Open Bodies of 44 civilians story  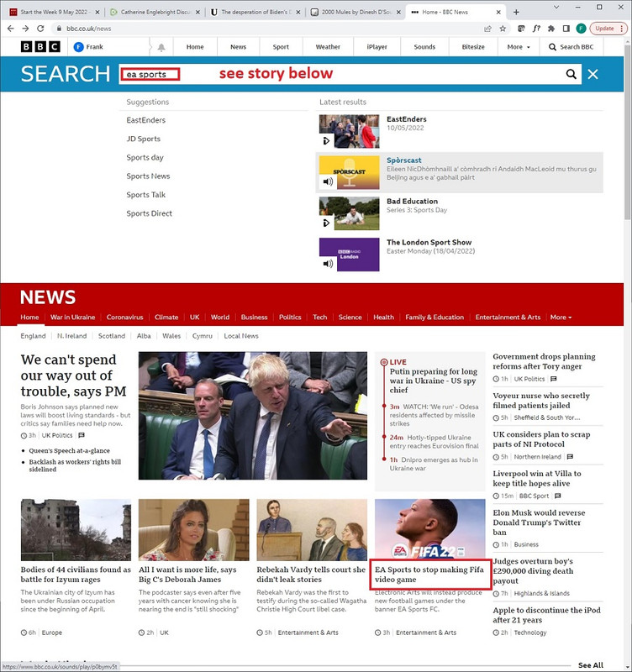pos(76,575)
